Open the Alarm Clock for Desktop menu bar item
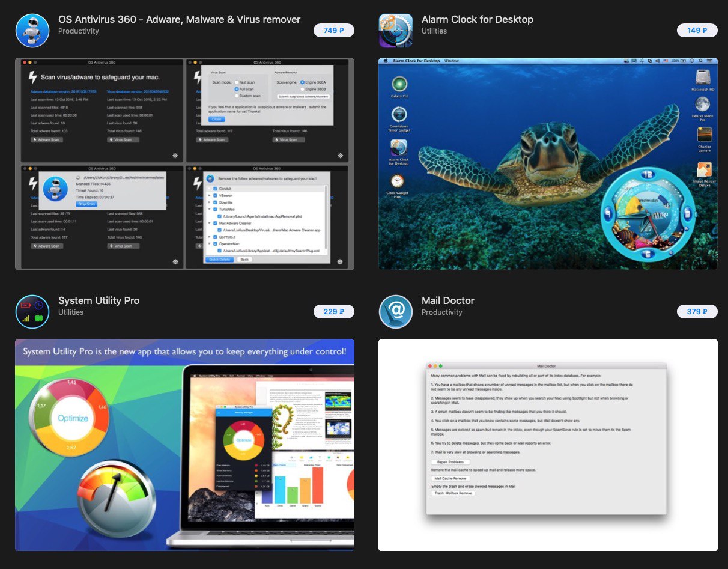Viewport: 728px width, 569px height. pyautogui.click(x=416, y=61)
